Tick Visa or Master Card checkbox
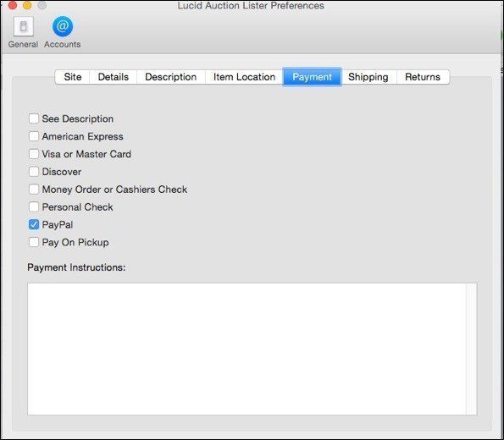This screenshot has width=504, height=440. 34,154
